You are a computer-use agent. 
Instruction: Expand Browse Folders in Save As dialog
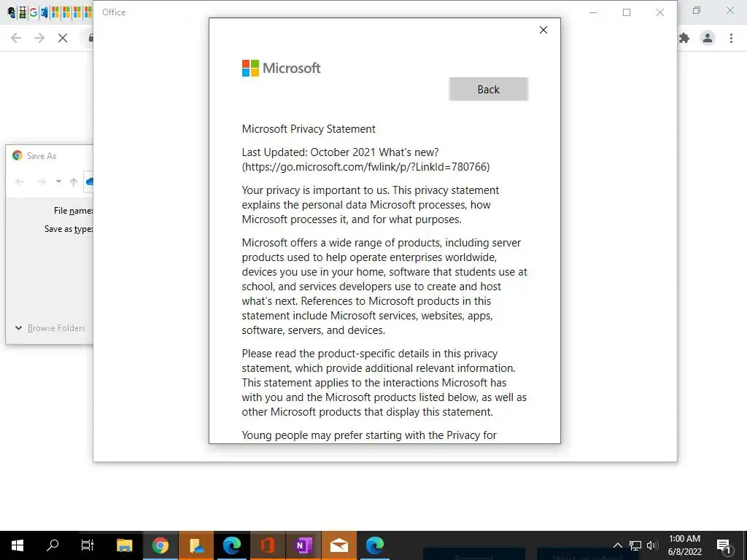coord(50,327)
